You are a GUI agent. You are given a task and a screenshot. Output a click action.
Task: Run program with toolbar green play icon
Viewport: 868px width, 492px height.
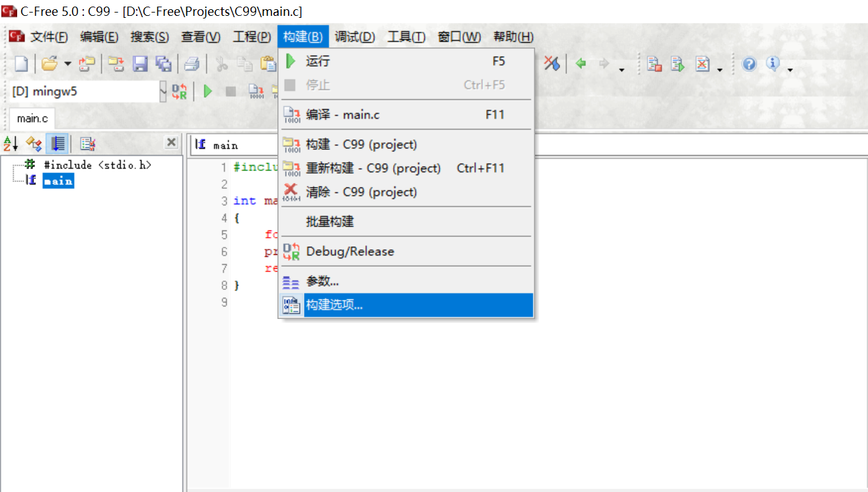[207, 91]
